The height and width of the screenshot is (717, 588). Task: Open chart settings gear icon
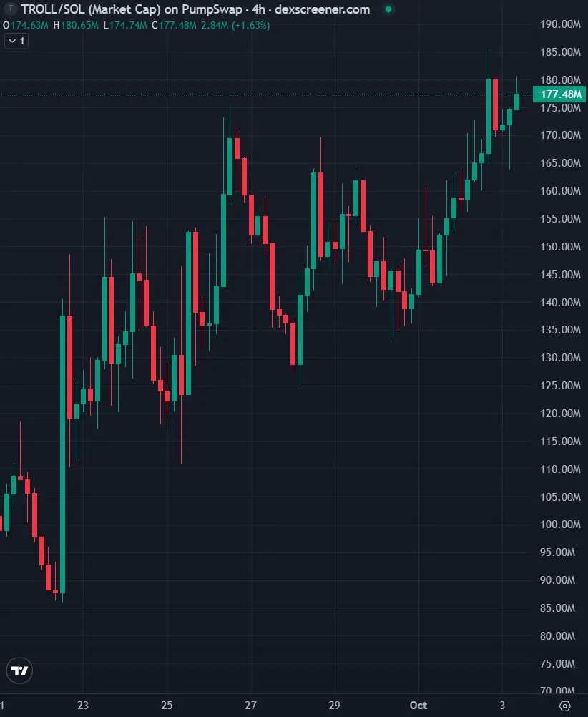[564, 706]
